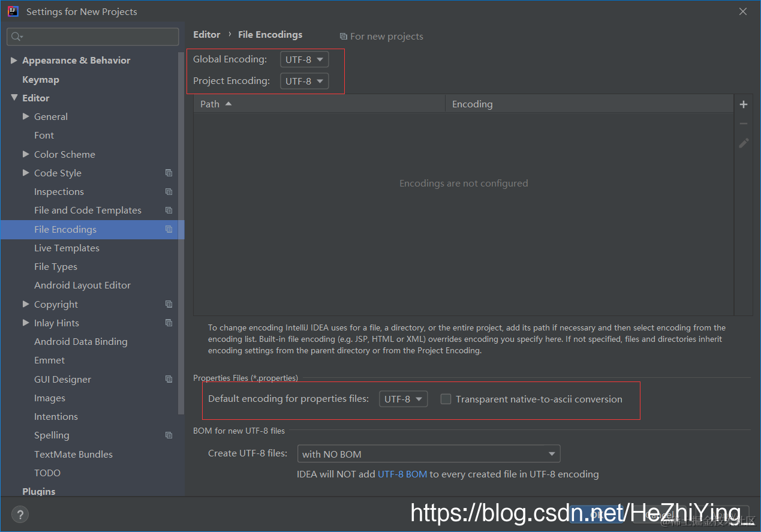Collapse the Editor section

[x=14, y=97]
